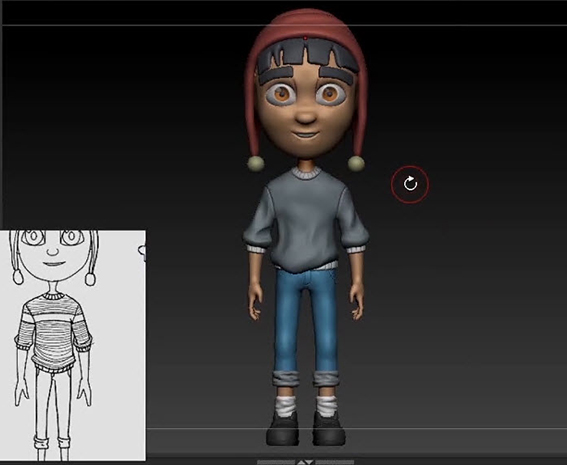Viewport: 567px width, 465px height.
Task: Expand the bottom tray divider arrows
Action: pos(306,462)
